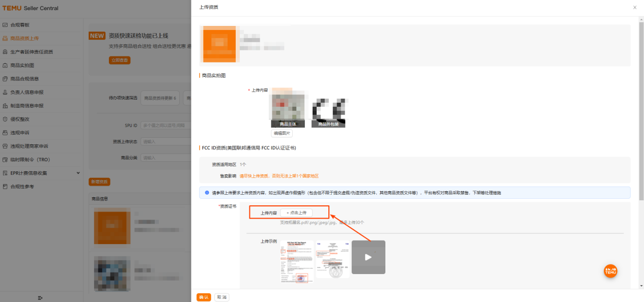
Task: Click the 商品资质上传 sidebar icon
Action: [6, 38]
